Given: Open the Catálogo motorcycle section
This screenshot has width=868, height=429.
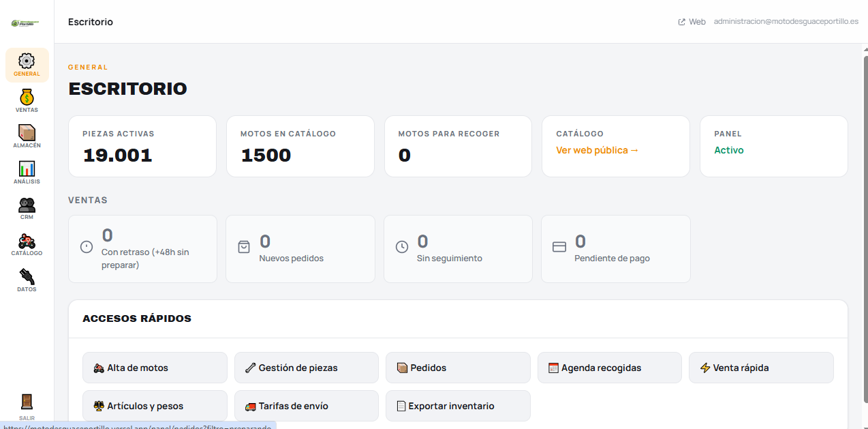Looking at the screenshot, I should [27, 244].
